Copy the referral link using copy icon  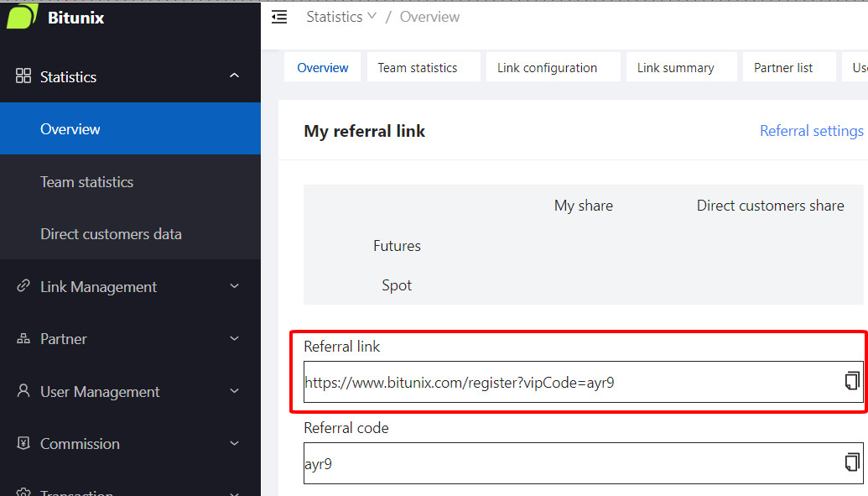(x=852, y=381)
